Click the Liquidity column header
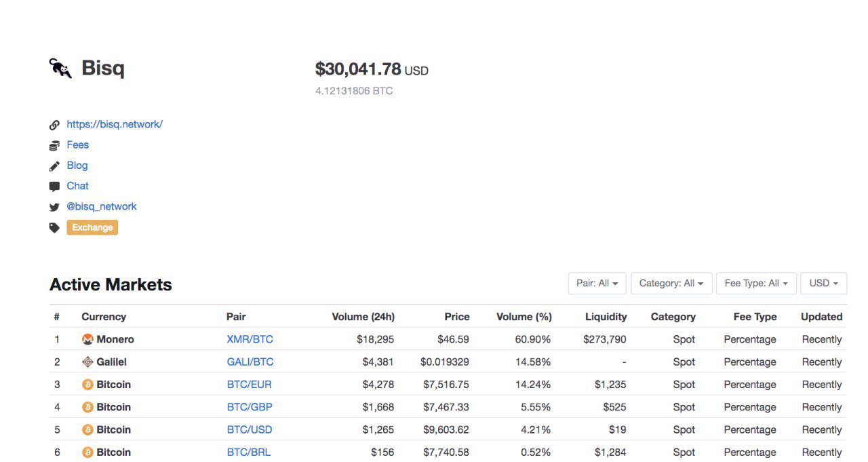 [606, 317]
